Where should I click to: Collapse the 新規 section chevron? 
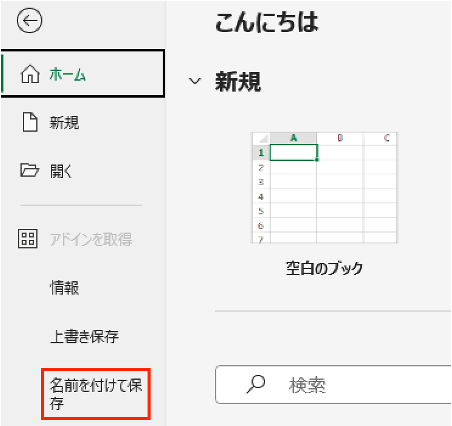coord(195,81)
